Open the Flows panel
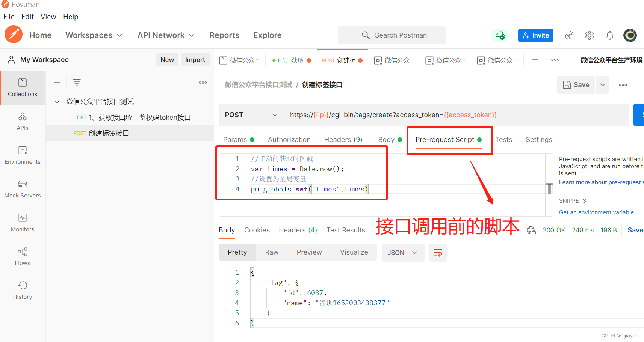The width and height of the screenshot is (644, 342). pyautogui.click(x=23, y=256)
